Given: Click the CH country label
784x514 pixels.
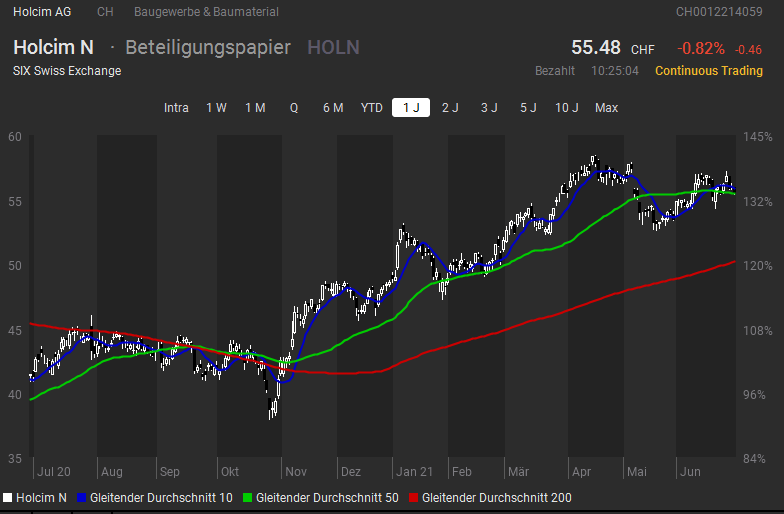Looking at the screenshot, I should click(105, 12).
